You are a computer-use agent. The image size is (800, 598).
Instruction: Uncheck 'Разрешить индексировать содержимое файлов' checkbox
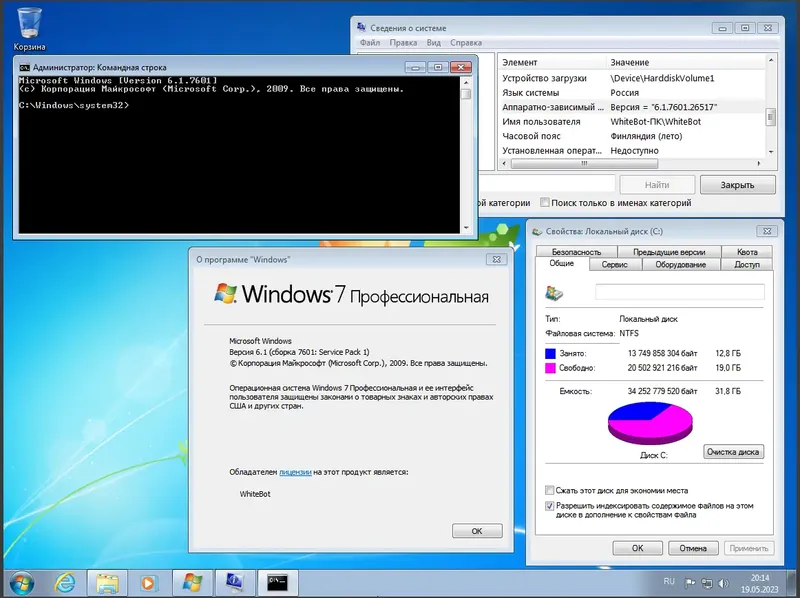549,506
